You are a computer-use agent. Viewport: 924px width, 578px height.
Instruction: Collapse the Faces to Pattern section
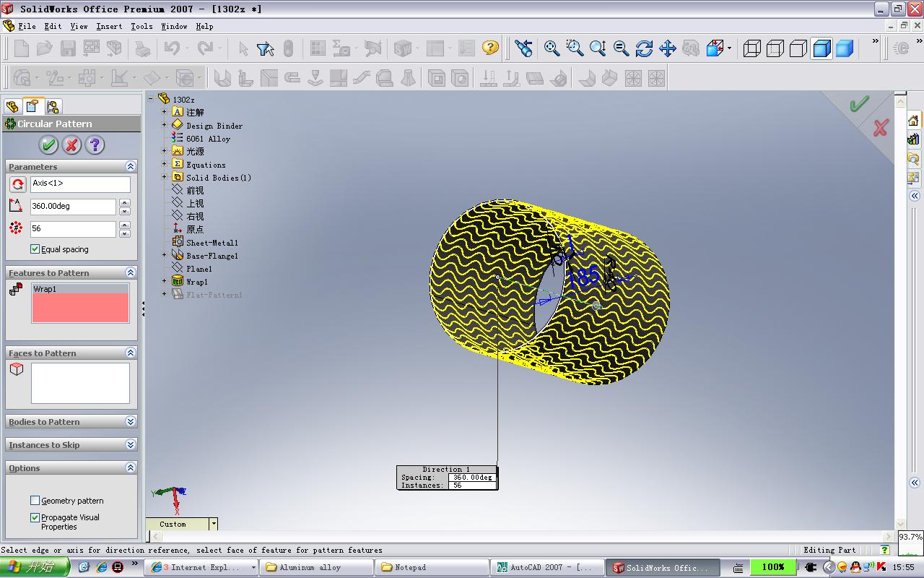point(130,353)
